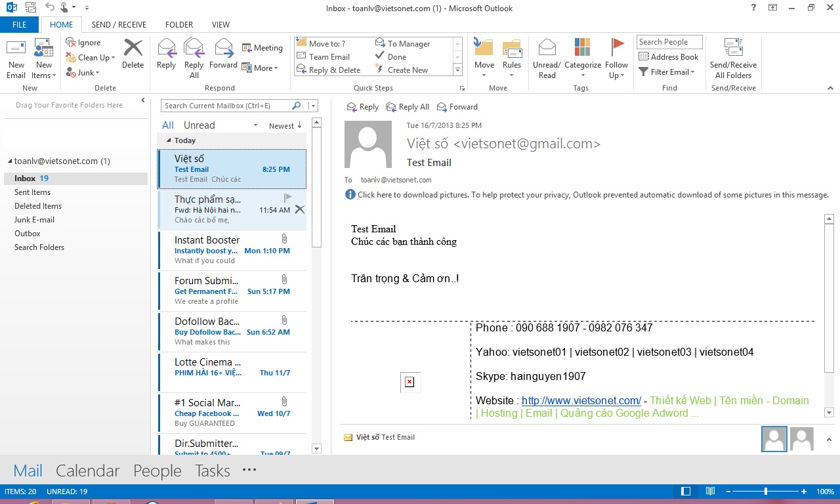Show the Unread messages filter
This screenshot has height=504, width=840.
199,125
